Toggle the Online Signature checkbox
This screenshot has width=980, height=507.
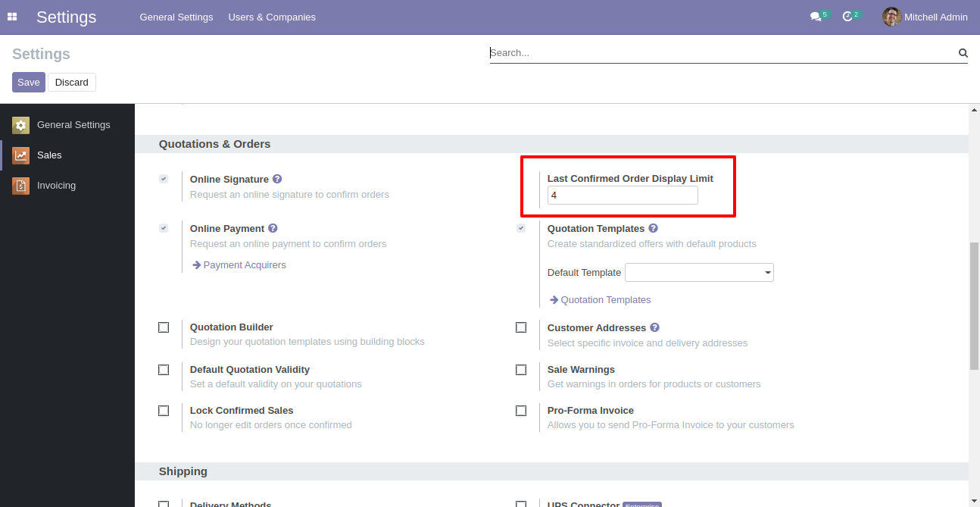tap(164, 179)
